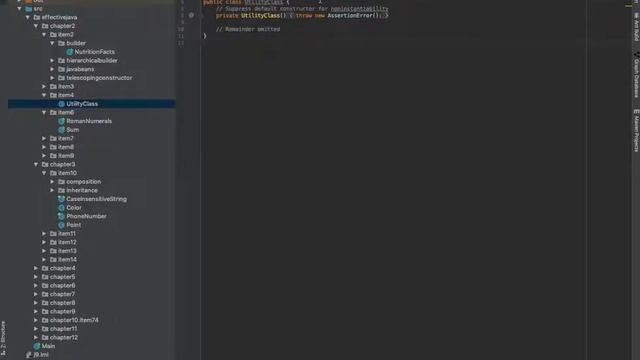Click the yellow warning stripe mark in editor

(x=628, y=6)
